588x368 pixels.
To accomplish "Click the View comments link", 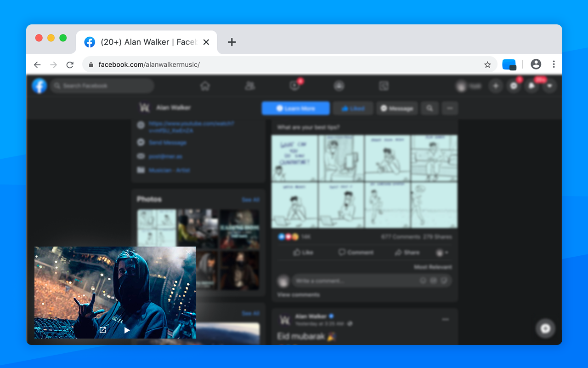I will 299,294.
